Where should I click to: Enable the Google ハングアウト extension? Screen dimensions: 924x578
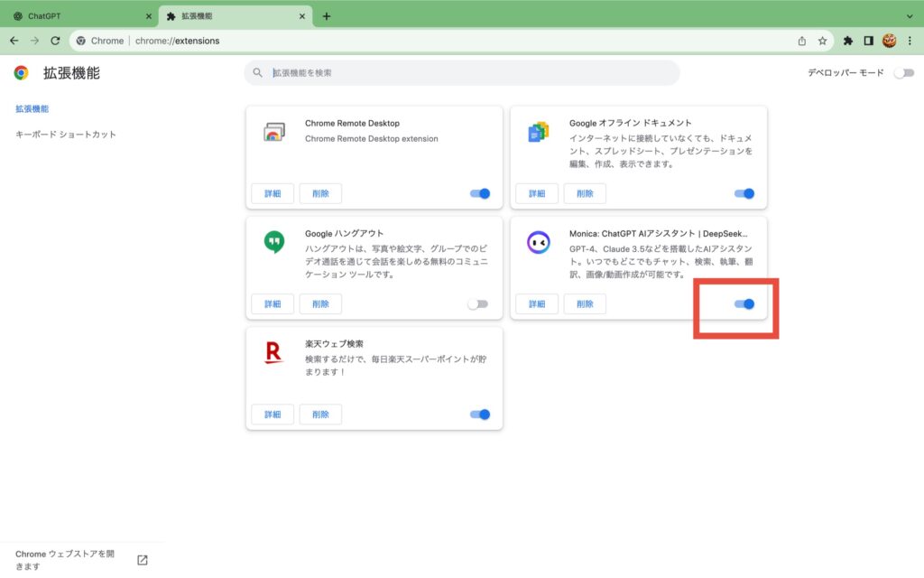(478, 304)
